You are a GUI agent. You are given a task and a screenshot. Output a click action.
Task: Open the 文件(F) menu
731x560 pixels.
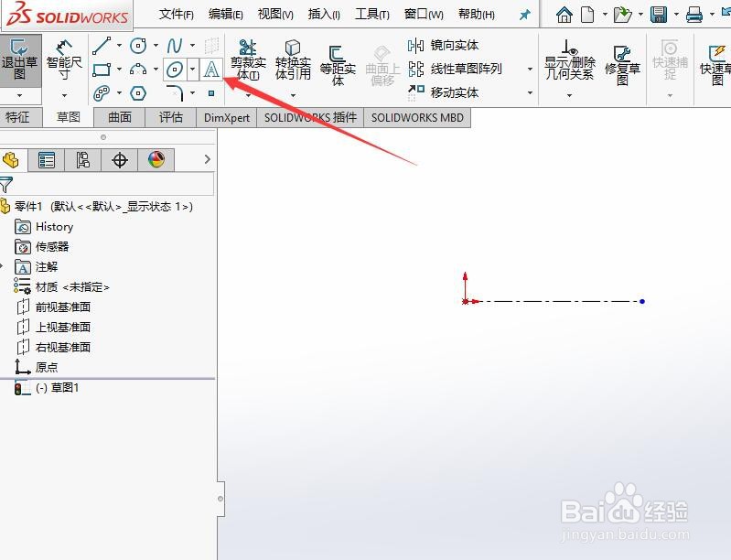[x=176, y=15]
